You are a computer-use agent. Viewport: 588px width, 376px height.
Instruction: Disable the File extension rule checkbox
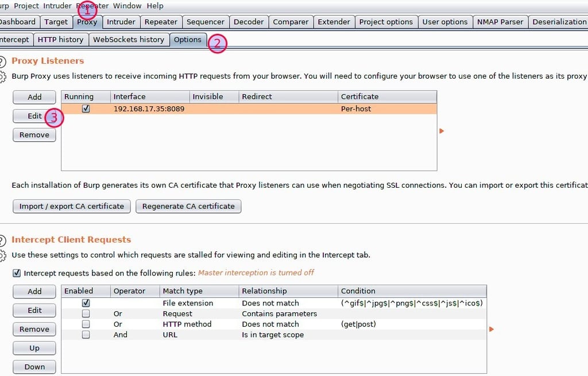(x=86, y=303)
